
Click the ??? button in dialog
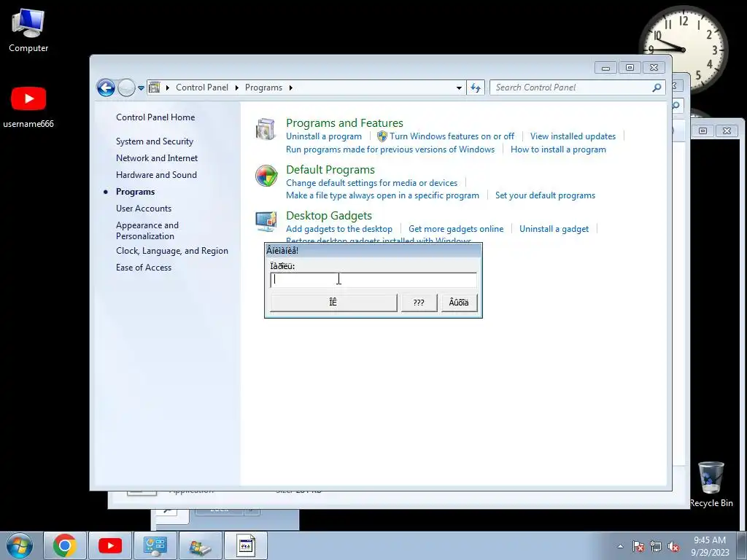point(419,303)
